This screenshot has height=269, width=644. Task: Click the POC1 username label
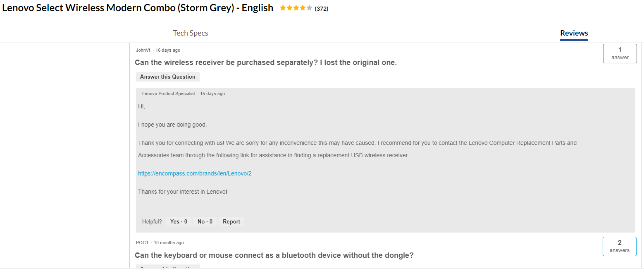(x=141, y=242)
